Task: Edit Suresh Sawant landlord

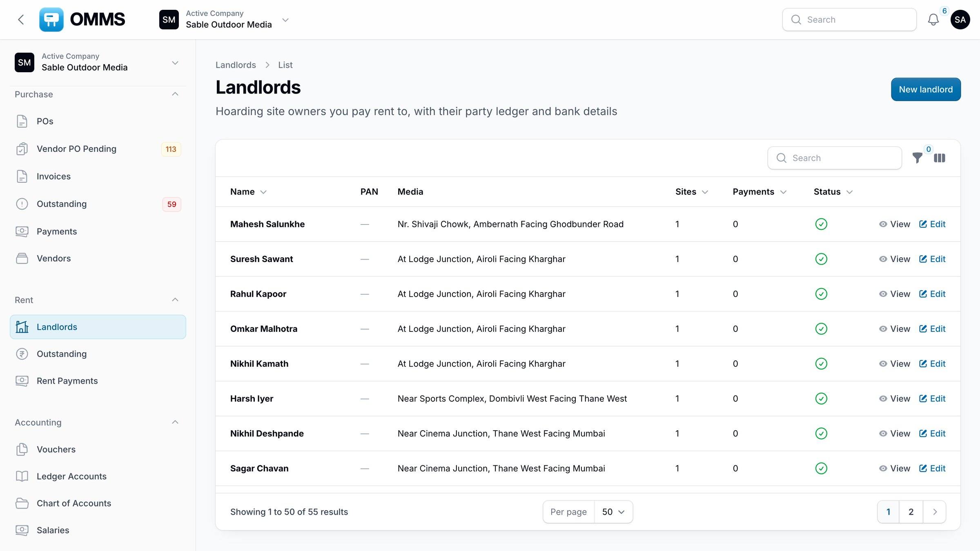Action: (x=932, y=259)
